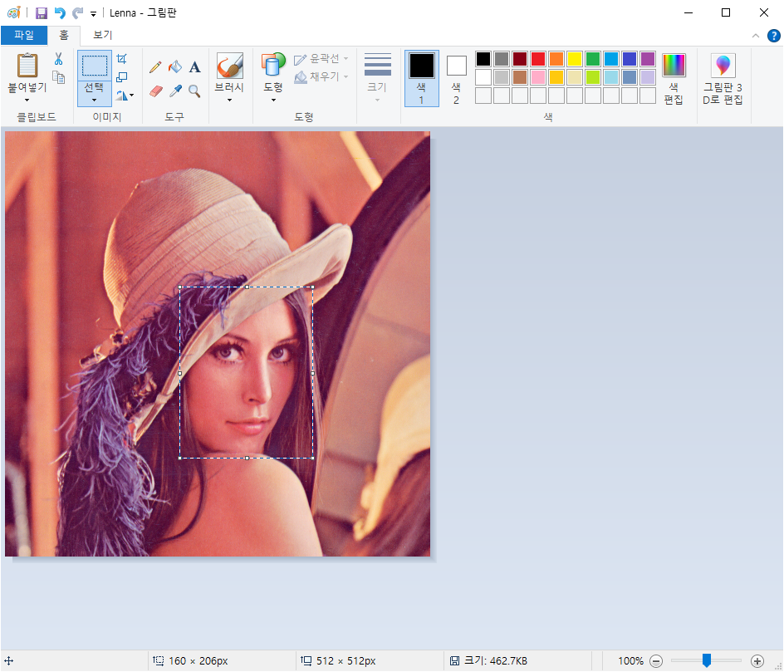Click the zoom slider handle
Viewport: 784px width, 672px height.
click(x=707, y=660)
